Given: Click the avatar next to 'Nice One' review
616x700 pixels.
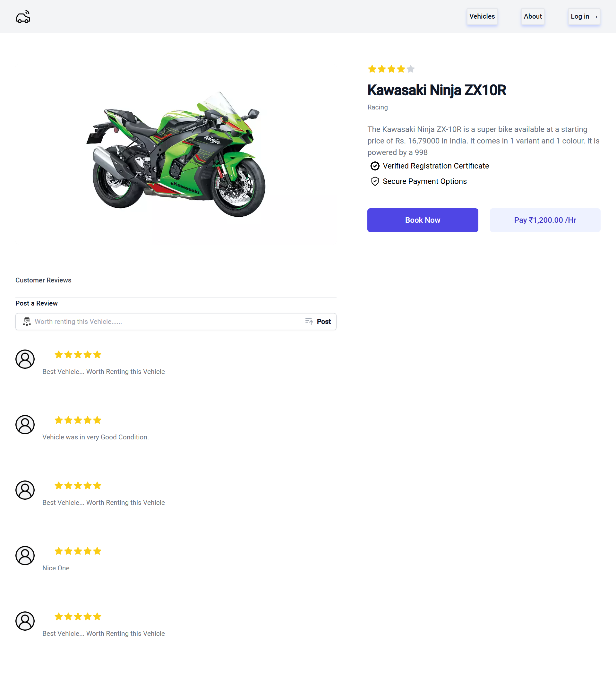Looking at the screenshot, I should 25,556.
